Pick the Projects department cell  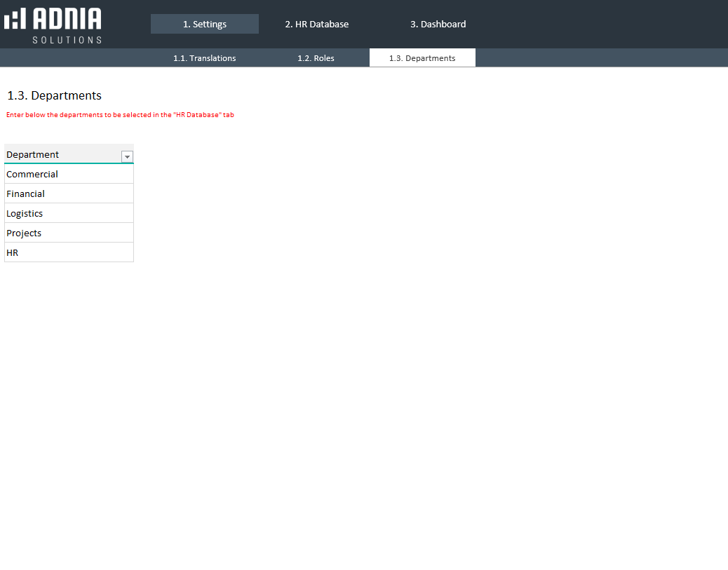(69, 233)
